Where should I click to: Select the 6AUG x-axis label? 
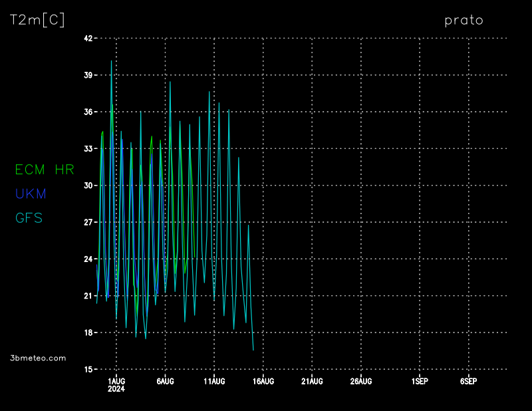(165, 381)
